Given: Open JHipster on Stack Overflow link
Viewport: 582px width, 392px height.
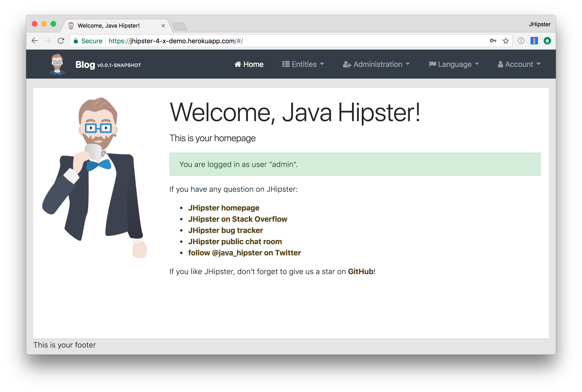Looking at the screenshot, I should point(237,219).
